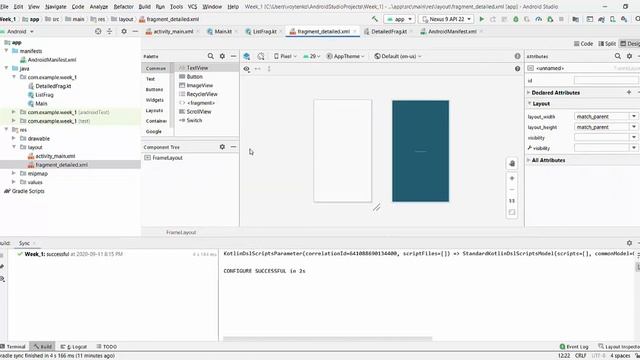Collapse the Layout attributes section

point(529,104)
